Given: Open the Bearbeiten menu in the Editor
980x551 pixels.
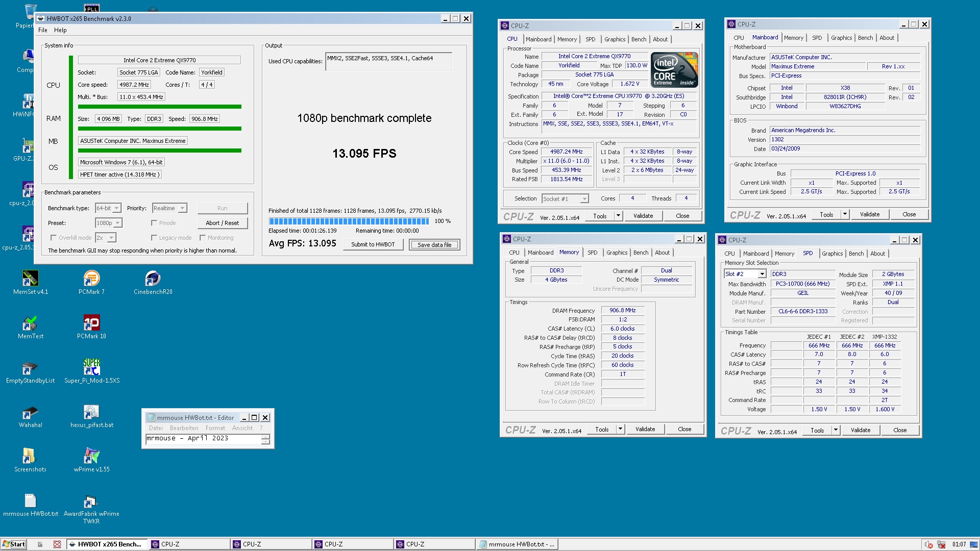Looking at the screenshot, I should pos(184,428).
